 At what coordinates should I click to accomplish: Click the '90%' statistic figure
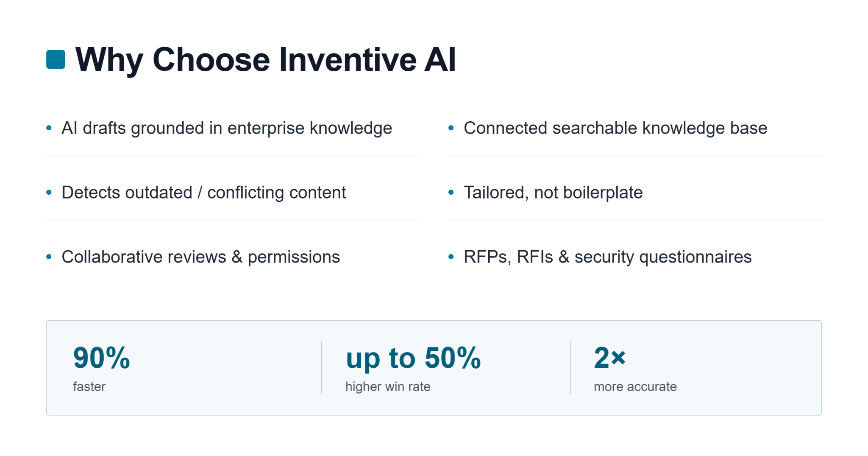[102, 358]
